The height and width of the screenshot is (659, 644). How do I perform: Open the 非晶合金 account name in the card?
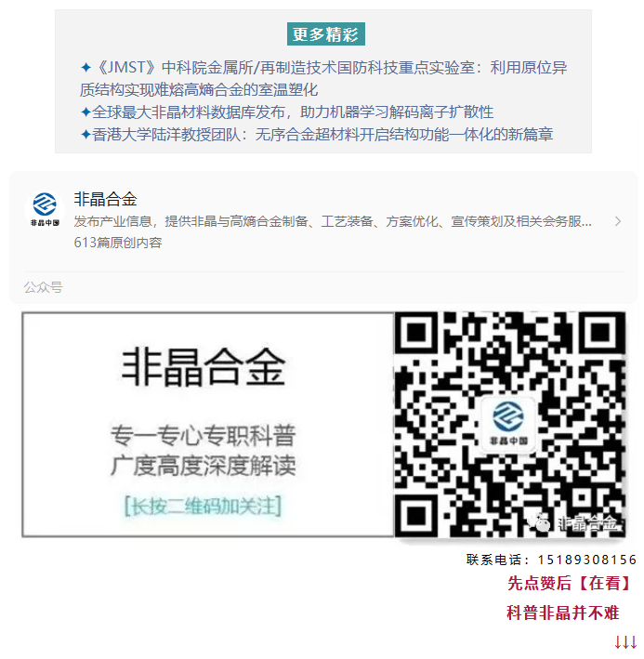[105, 199]
